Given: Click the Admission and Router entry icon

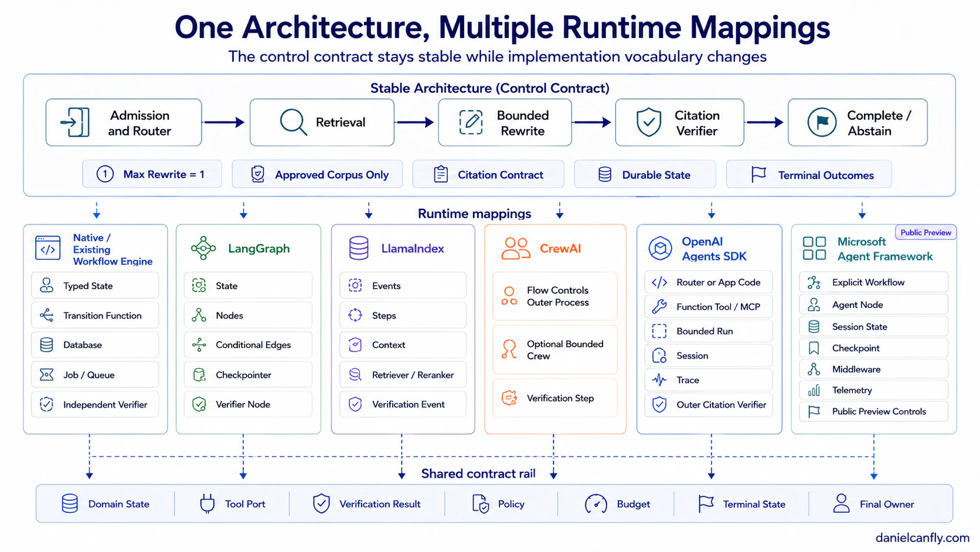Looking at the screenshot, I should click(75, 122).
